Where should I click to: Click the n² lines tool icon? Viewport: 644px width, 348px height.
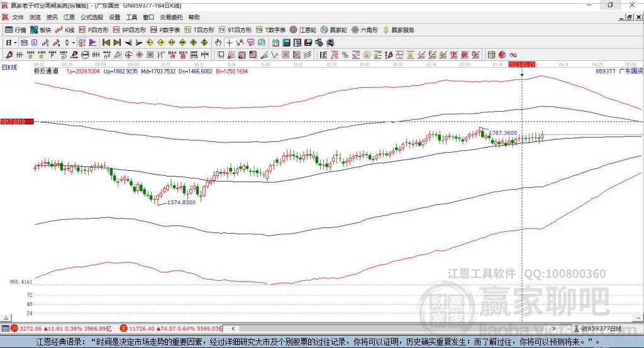coord(107,55)
